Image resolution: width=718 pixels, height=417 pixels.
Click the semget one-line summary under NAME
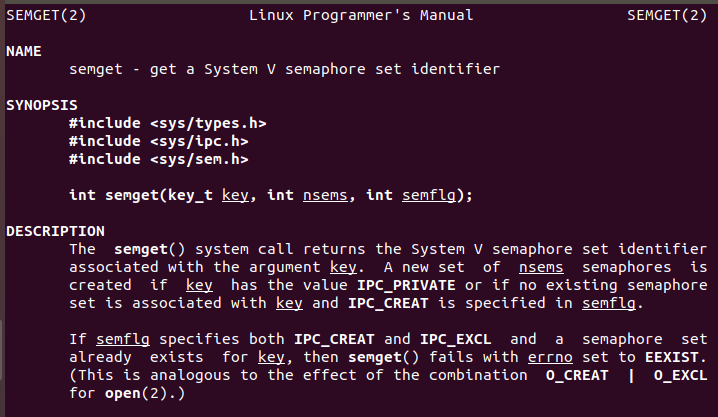pos(284,69)
